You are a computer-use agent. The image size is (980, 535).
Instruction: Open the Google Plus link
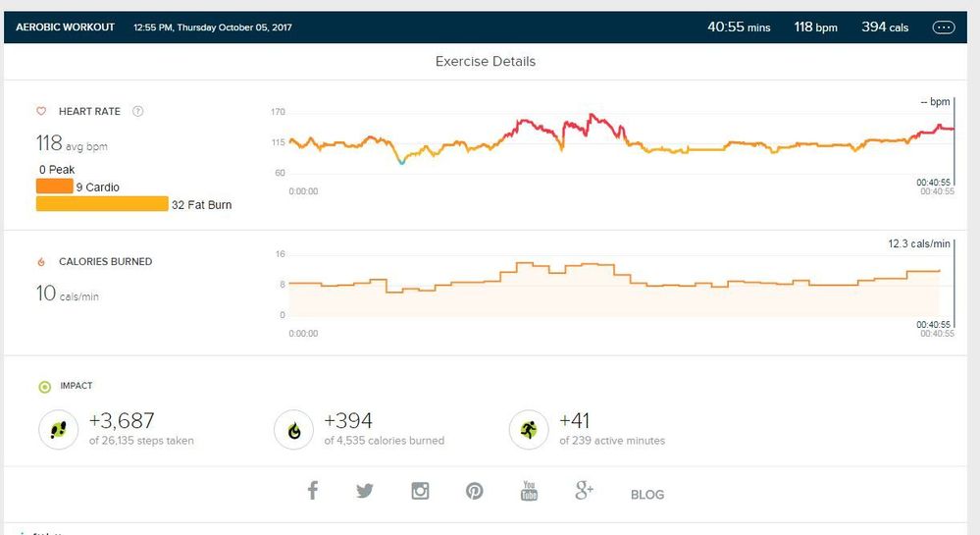pos(585,491)
